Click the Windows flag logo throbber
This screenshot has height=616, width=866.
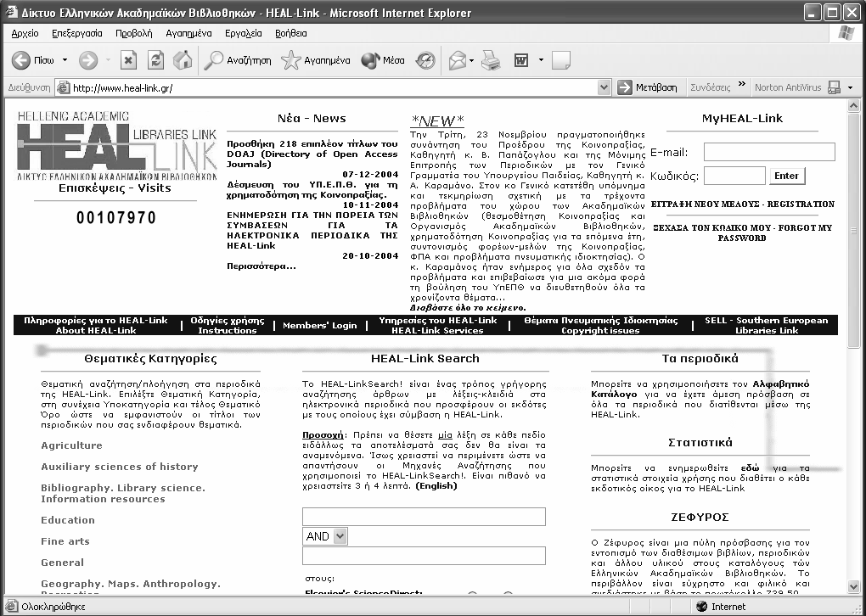[x=846, y=33]
